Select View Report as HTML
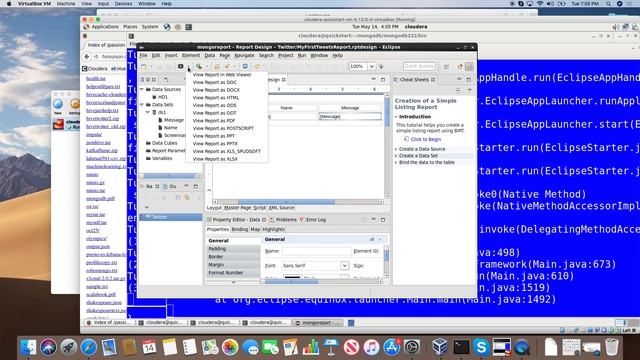 pos(216,98)
